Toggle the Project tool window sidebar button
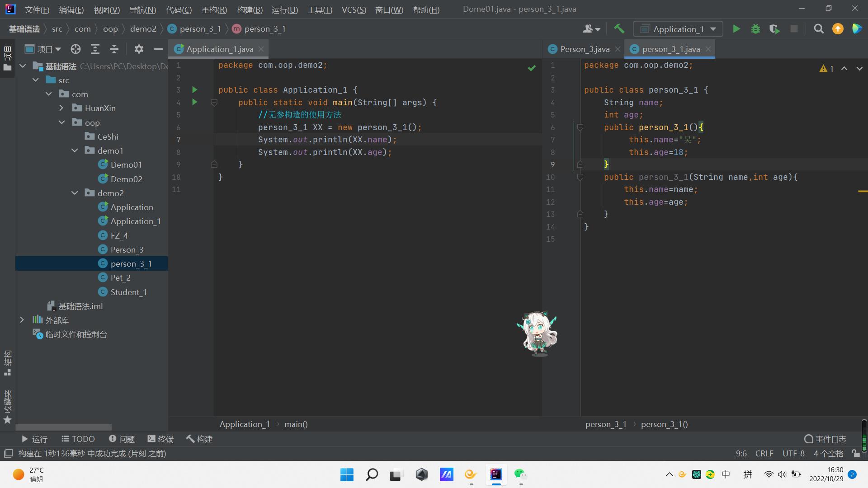The image size is (868, 488). click(7, 59)
